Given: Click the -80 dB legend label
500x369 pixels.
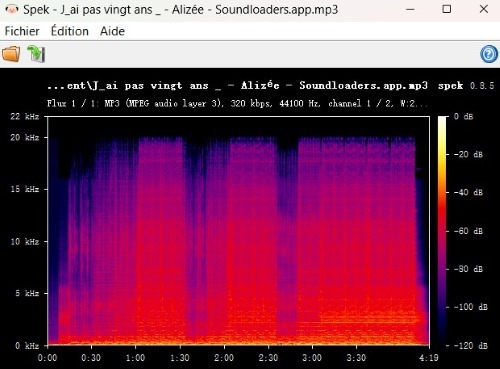Looking at the screenshot, I should [x=468, y=269].
